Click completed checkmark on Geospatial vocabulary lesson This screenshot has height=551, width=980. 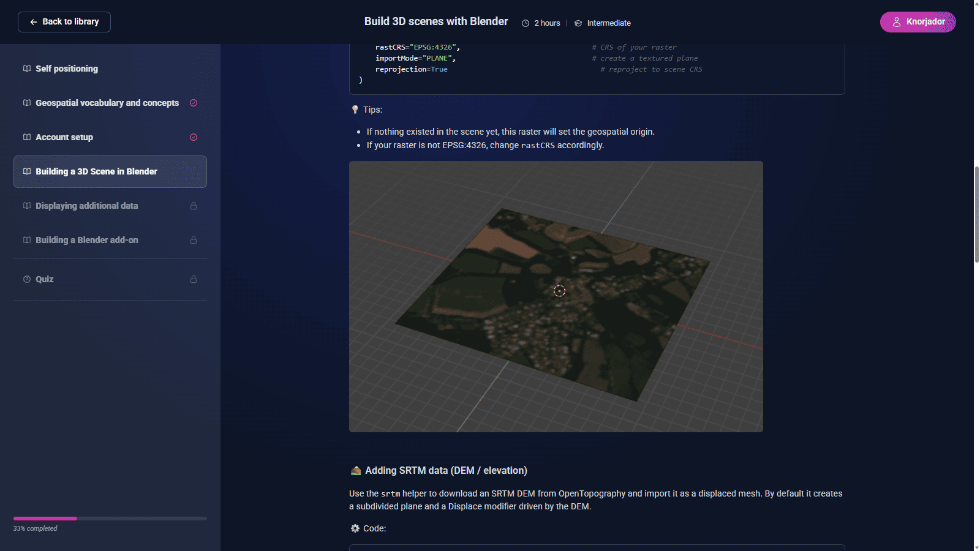click(194, 103)
